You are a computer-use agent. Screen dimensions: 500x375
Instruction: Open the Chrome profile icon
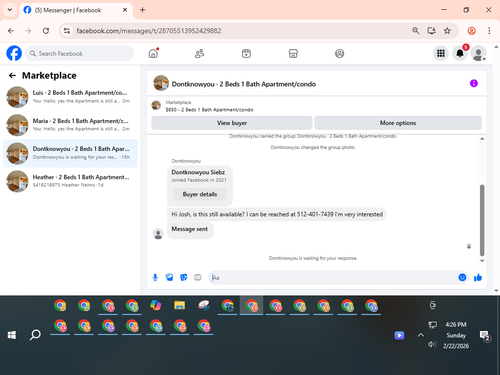pyautogui.click(x=472, y=31)
